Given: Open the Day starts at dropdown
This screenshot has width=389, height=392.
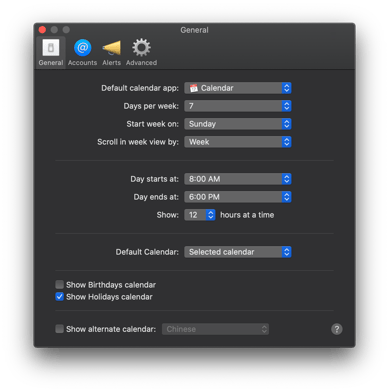Looking at the screenshot, I should (238, 179).
